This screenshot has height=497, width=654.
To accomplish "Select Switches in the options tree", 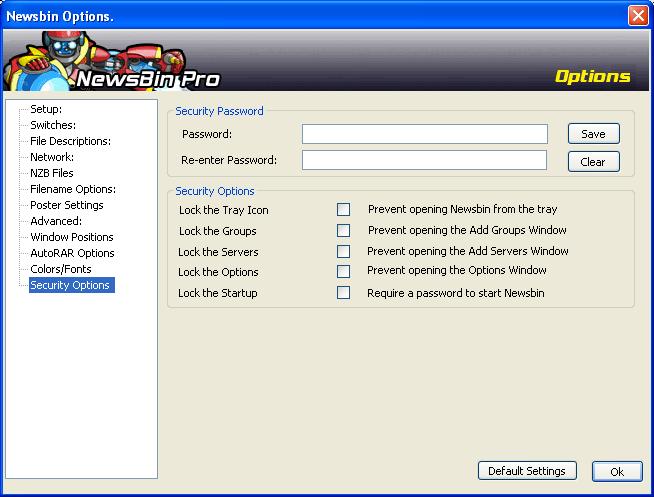I will tap(53, 125).
